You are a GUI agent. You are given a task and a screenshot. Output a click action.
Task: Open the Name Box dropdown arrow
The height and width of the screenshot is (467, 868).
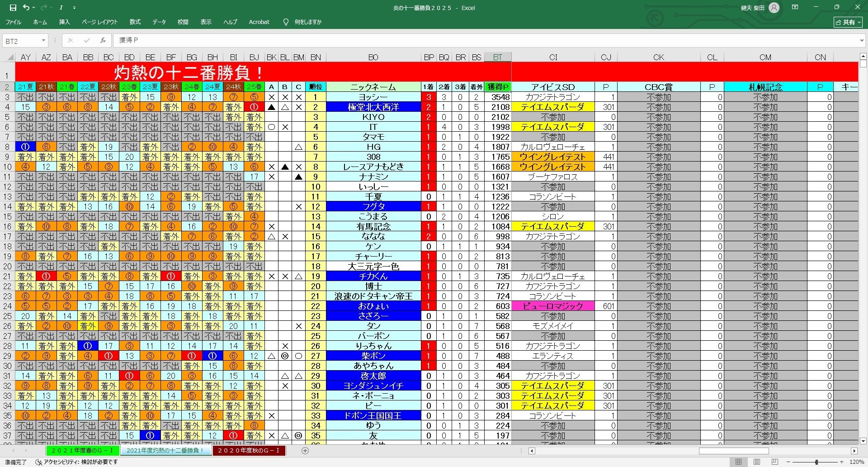point(43,41)
